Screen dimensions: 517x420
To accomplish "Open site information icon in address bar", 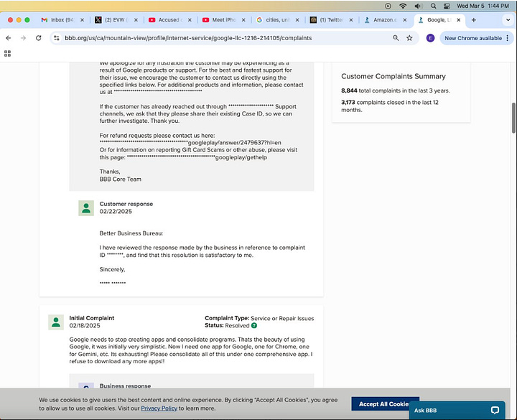I will pyautogui.click(x=57, y=38).
